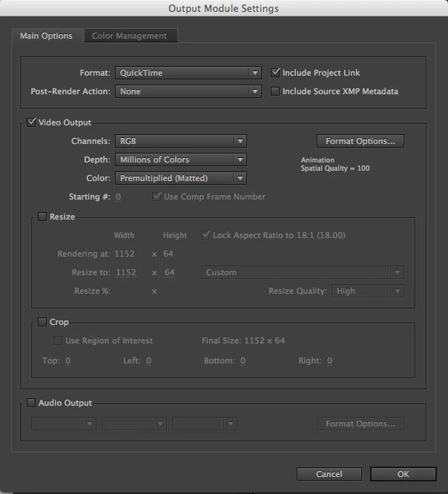The image size is (448, 494).
Task: Click the Rendering at: label
Action: (x=84, y=254)
